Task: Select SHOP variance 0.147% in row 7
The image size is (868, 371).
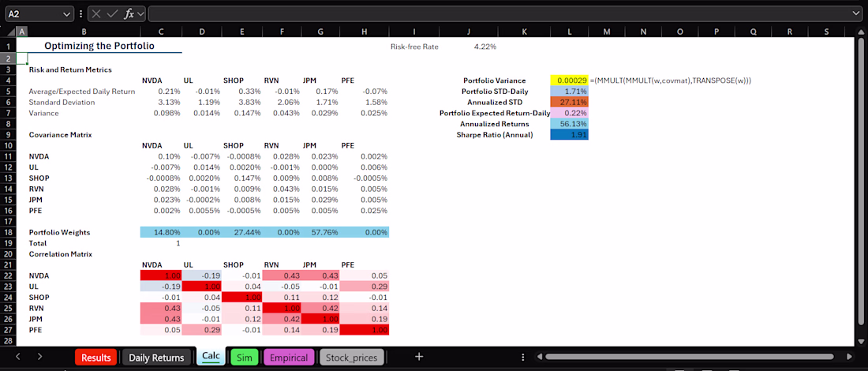Action: click(242, 114)
